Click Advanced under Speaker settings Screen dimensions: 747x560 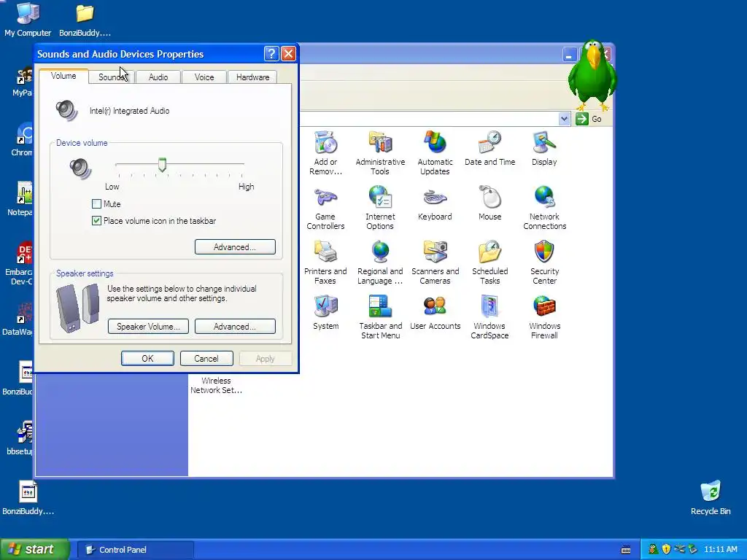(235, 327)
